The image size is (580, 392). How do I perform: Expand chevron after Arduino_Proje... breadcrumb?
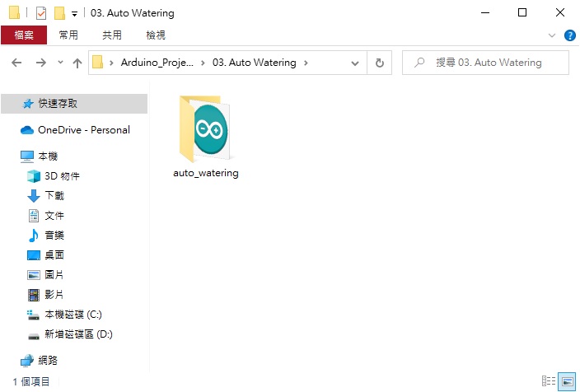[x=203, y=63]
